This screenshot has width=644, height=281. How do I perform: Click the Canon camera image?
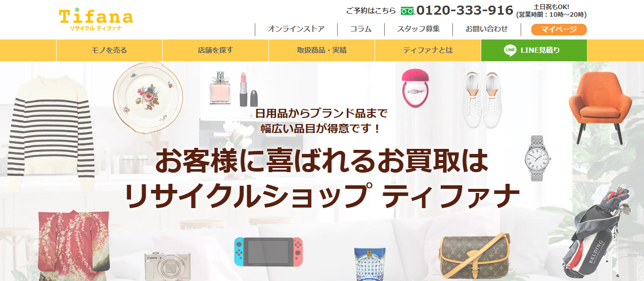point(167,267)
